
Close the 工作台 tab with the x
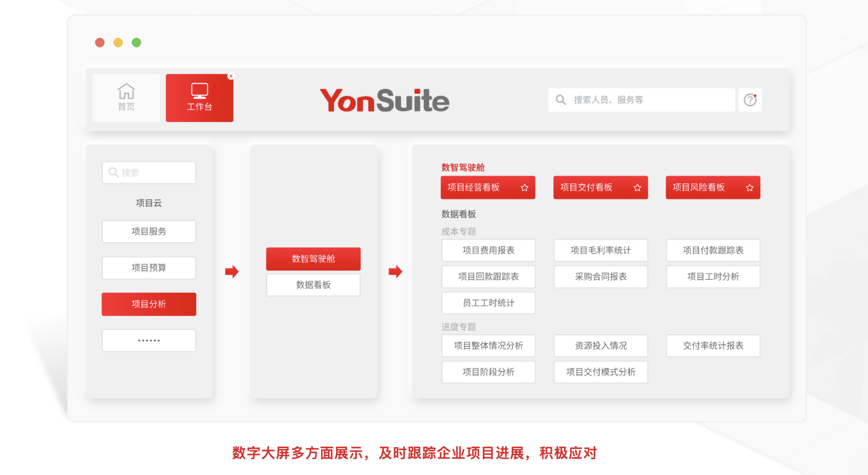(x=231, y=76)
